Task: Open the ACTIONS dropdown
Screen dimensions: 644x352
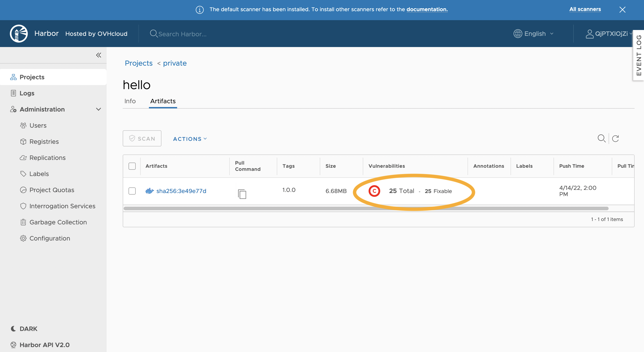Action: coord(190,139)
